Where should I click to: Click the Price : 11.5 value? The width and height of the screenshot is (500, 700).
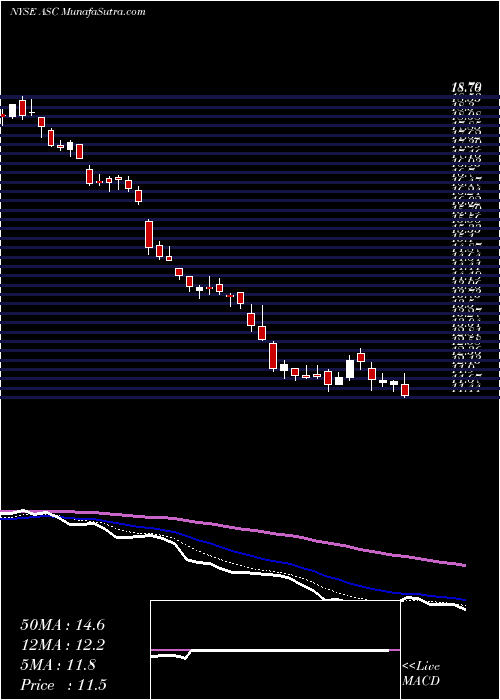click(63, 685)
